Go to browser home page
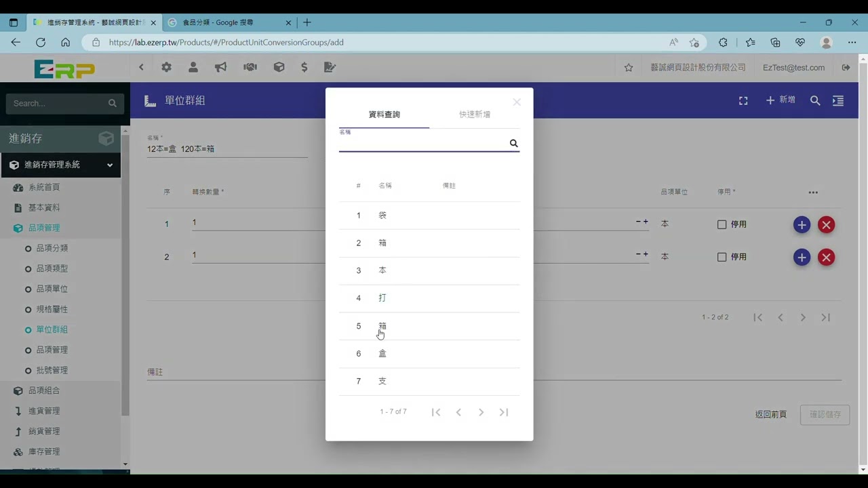Screen dimensions: 868x488 pos(65,42)
